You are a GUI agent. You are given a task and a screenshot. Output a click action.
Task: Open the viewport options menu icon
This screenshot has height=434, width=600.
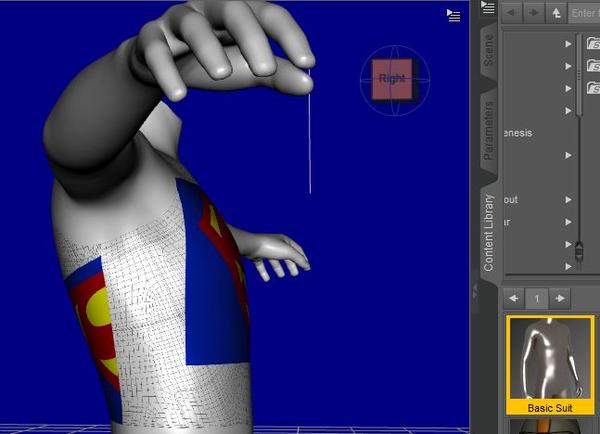click(x=453, y=16)
